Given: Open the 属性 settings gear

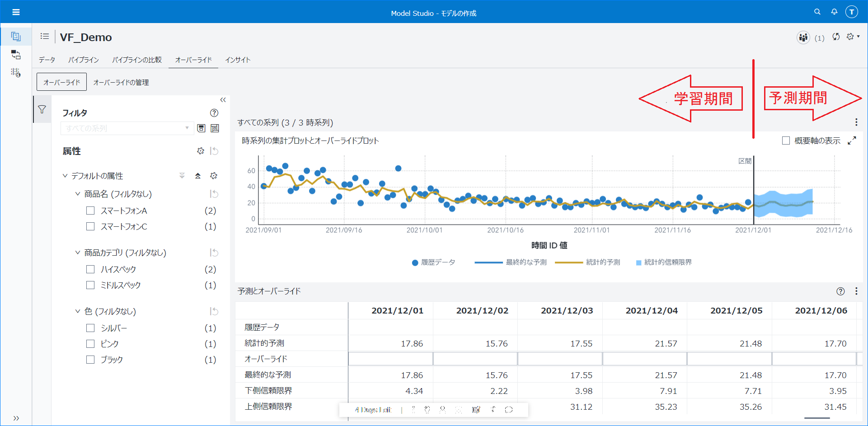Looking at the screenshot, I should coord(201,151).
